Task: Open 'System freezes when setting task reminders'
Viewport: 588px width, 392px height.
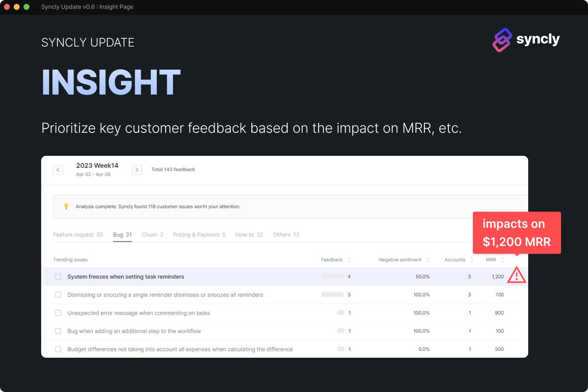Action: pyautogui.click(x=126, y=276)
